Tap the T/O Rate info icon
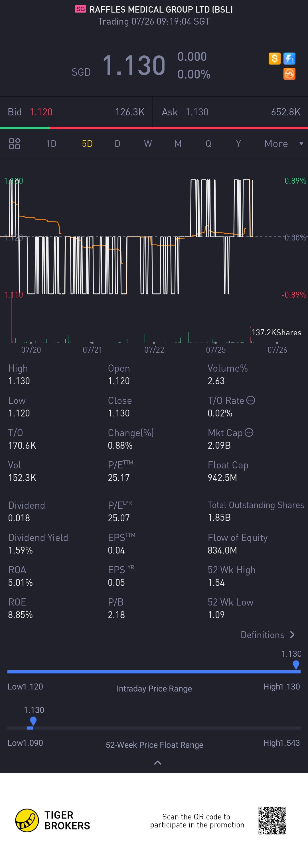This screenshot has width=308, height=868. click(251, 400)
